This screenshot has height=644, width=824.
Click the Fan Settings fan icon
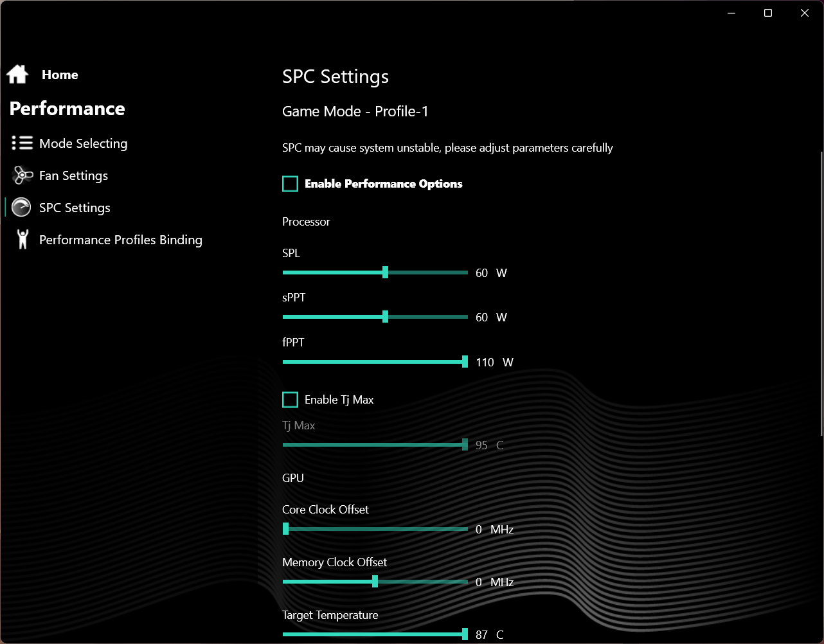22,175
